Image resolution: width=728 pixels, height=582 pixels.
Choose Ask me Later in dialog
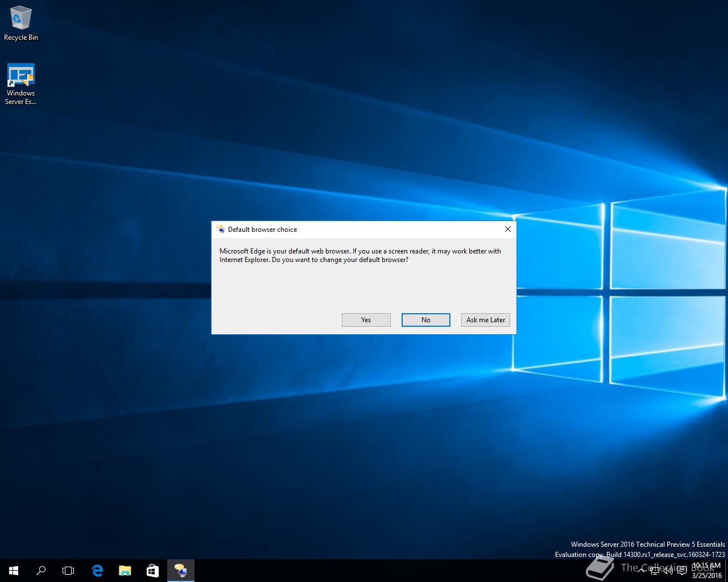tap(485, 320)
